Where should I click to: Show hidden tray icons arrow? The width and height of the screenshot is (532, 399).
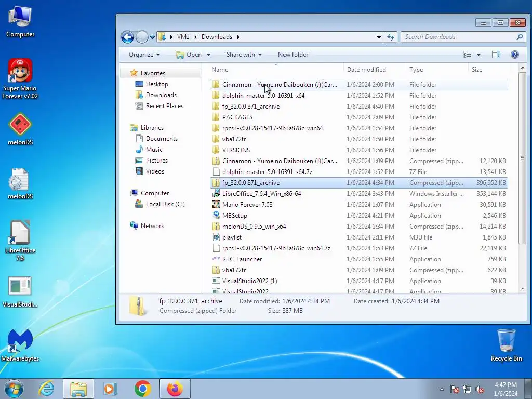442,389
